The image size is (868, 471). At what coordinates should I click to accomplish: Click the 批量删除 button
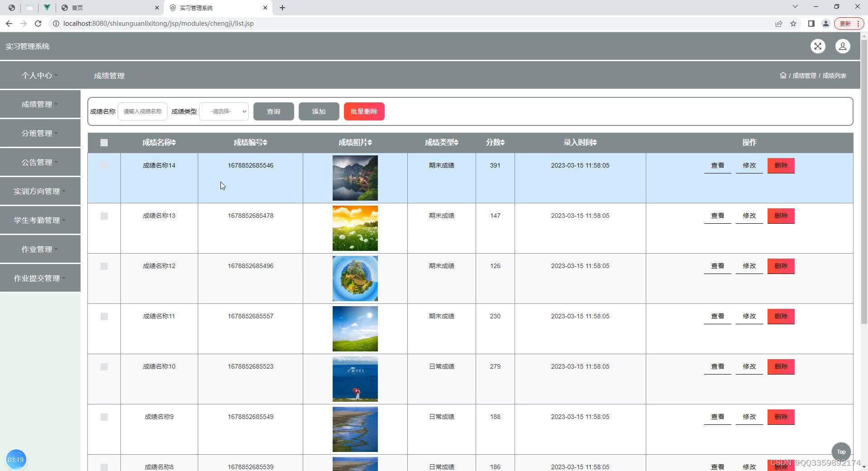(x=364, y=111)
